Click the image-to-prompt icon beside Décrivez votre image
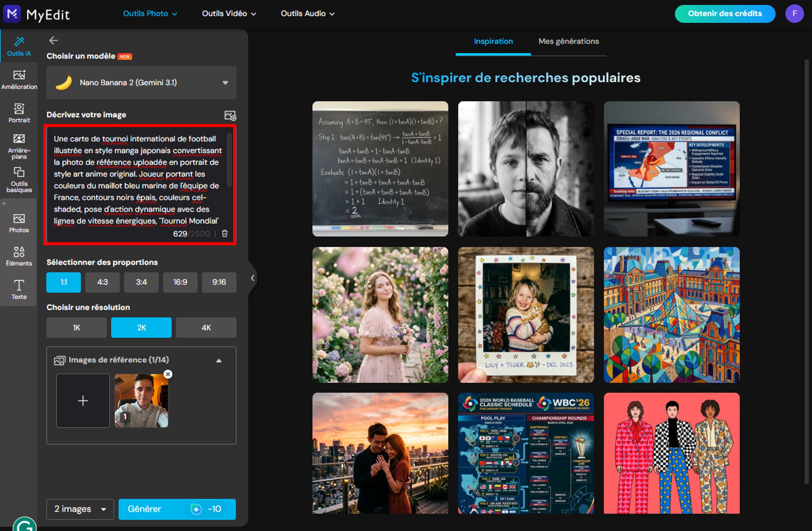812x531 pixels. click(230, 115)
